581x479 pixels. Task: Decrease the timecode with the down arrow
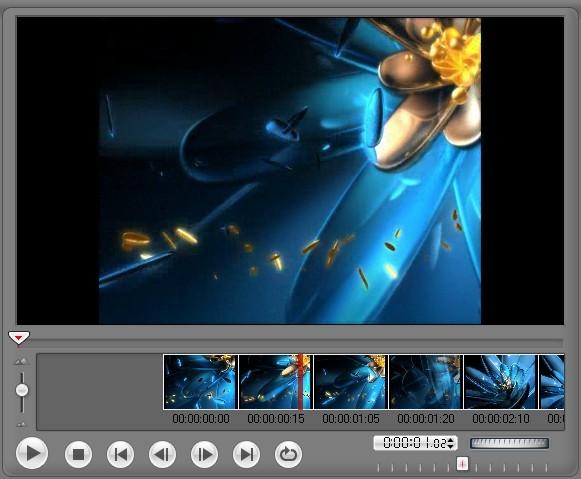(x=451, y=446)
